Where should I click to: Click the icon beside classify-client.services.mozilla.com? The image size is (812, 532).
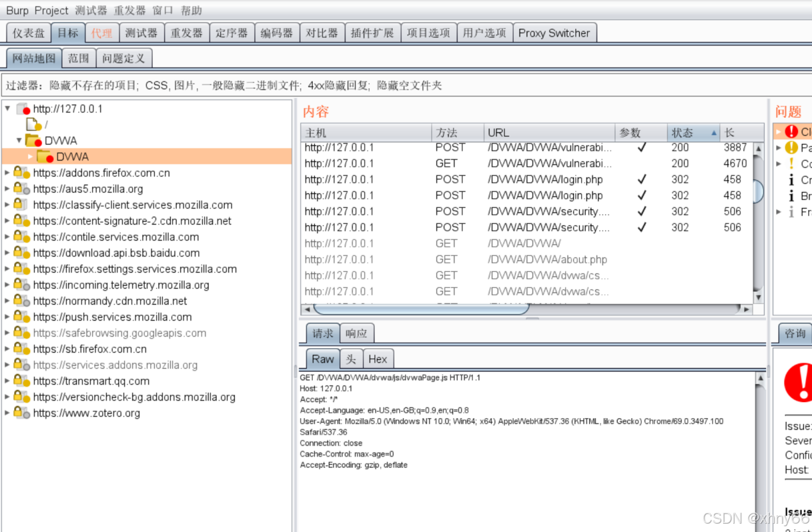21,205
